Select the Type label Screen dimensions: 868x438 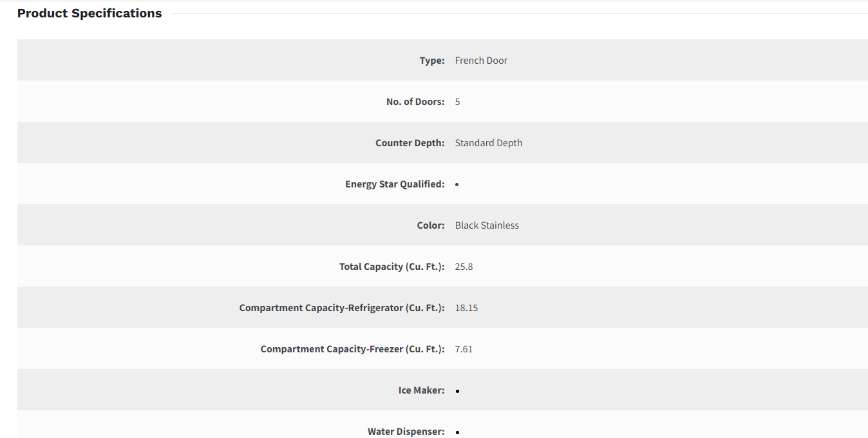pos(431,61)
